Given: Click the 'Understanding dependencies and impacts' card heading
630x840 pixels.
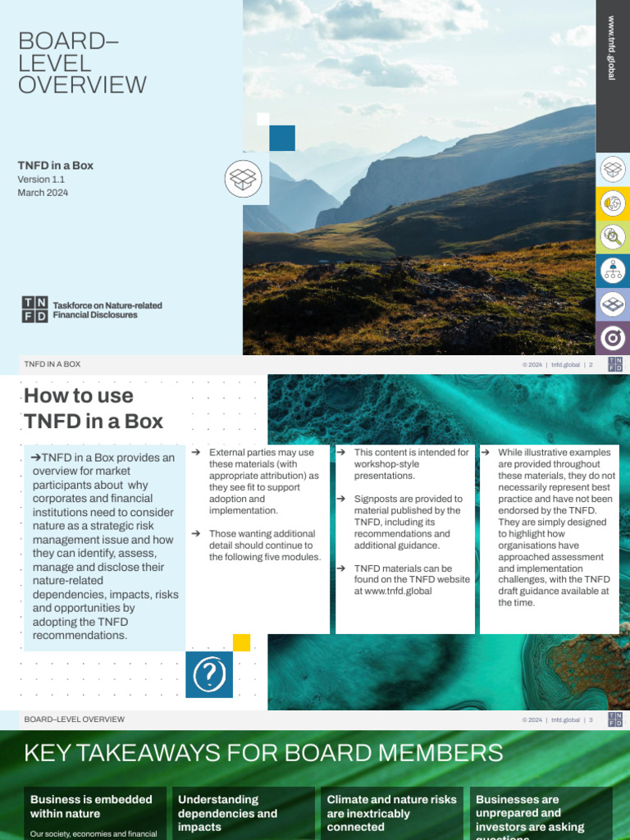Looking at the screenshot, I should tap(228, 813).
